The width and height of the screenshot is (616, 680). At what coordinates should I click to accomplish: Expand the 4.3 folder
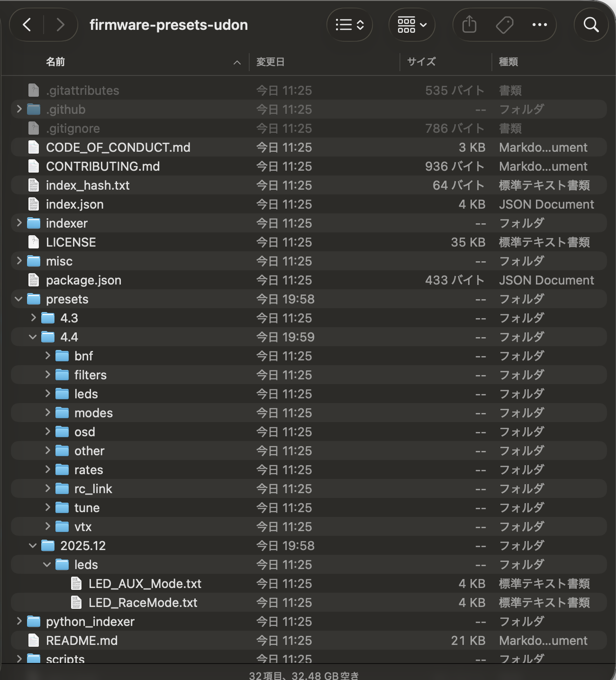tap(33, 318)
